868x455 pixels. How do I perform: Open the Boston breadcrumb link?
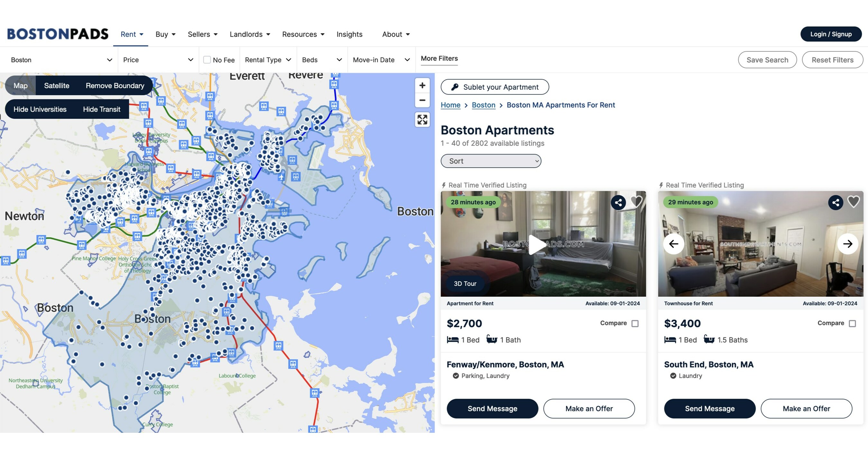(483, 105)
